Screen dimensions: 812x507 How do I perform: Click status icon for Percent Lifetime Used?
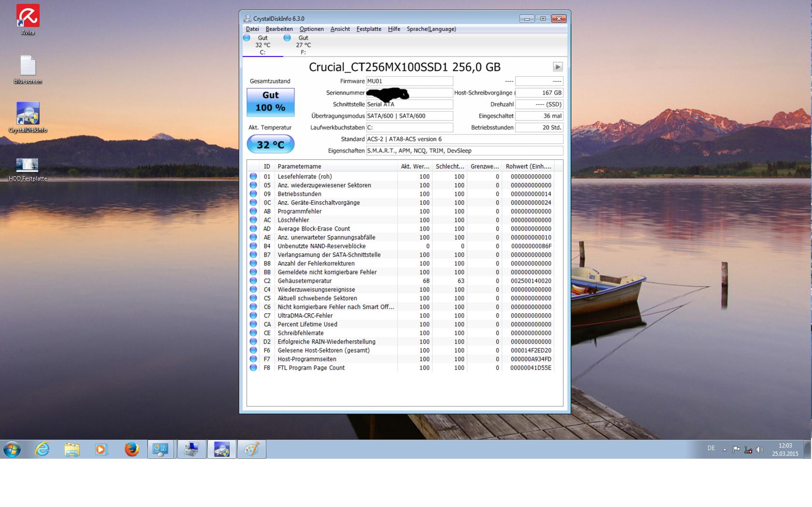[253, 324]
